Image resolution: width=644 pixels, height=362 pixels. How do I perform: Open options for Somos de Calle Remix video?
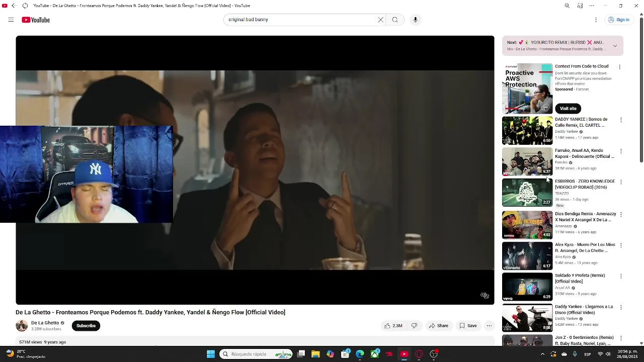[621, 120]
